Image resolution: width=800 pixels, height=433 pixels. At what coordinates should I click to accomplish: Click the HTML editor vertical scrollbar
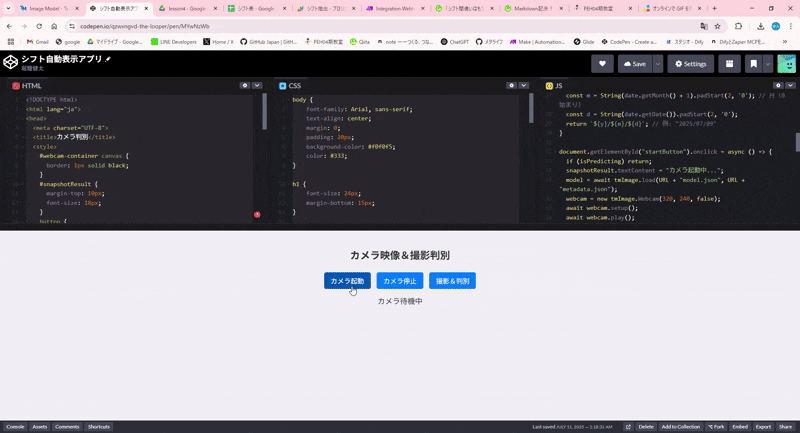point(264,111)
